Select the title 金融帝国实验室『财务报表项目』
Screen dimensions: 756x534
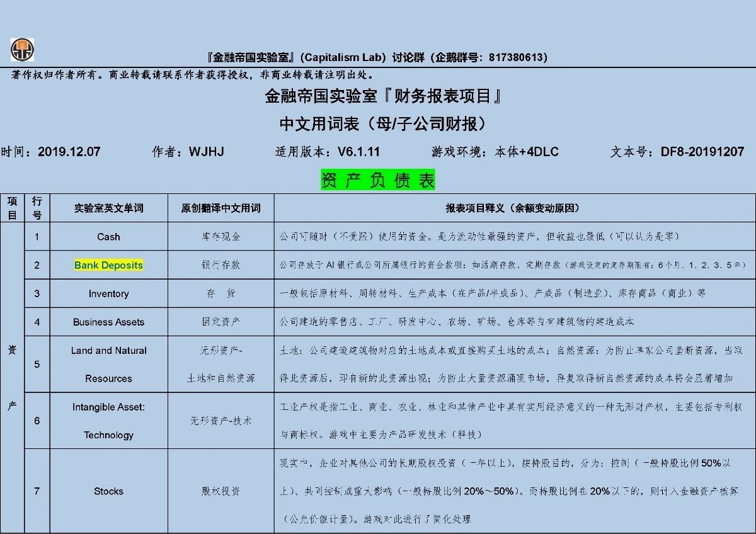click(x=383, y=96)
